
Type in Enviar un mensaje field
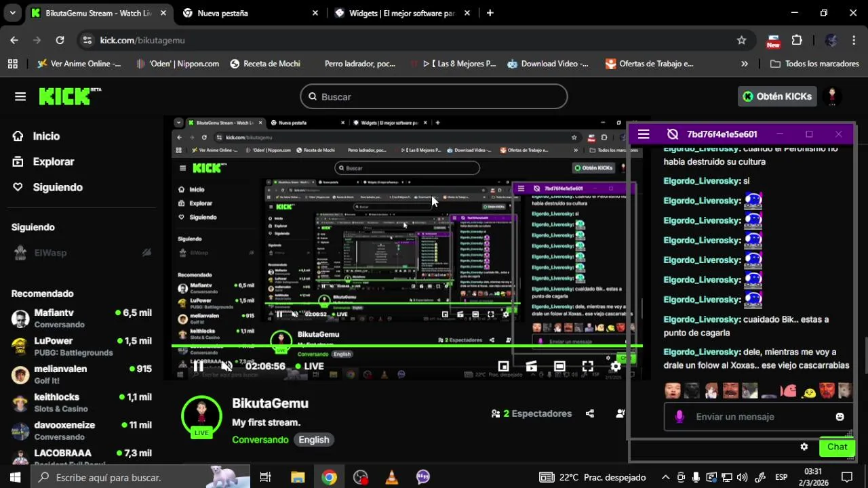pyautogui.click(x=758, y=417)
